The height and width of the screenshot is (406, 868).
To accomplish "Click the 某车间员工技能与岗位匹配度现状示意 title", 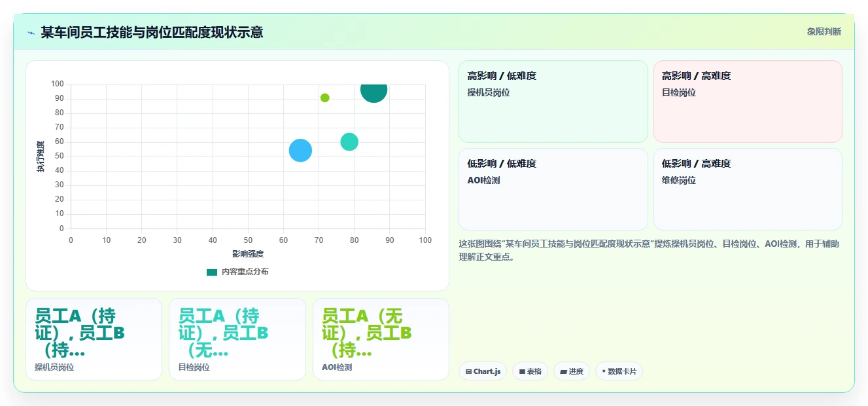I will tap(152, 32).
